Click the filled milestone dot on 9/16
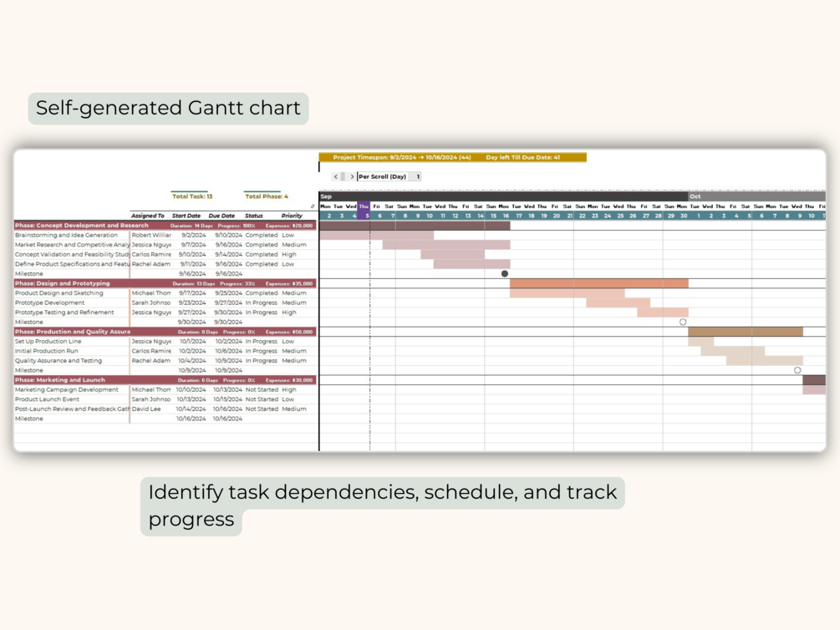The image size is (840, 630). click(x=505, y=274)
